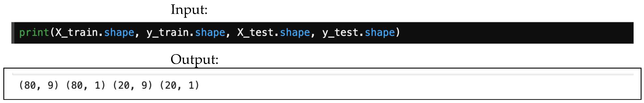Click gray left edge of code cell
This screenshot has width=644, height=103.
tap(13, 33)
